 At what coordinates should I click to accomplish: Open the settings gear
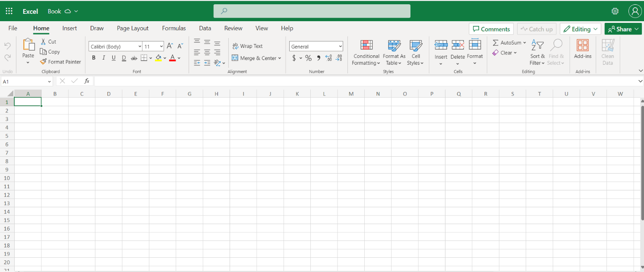point(615,11)
